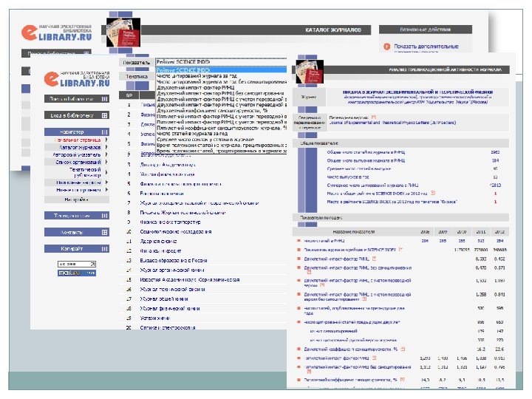Collapse the Текущая сессия panel
Image resolution: width=532 pixels, height=399 pixels.
104,216
